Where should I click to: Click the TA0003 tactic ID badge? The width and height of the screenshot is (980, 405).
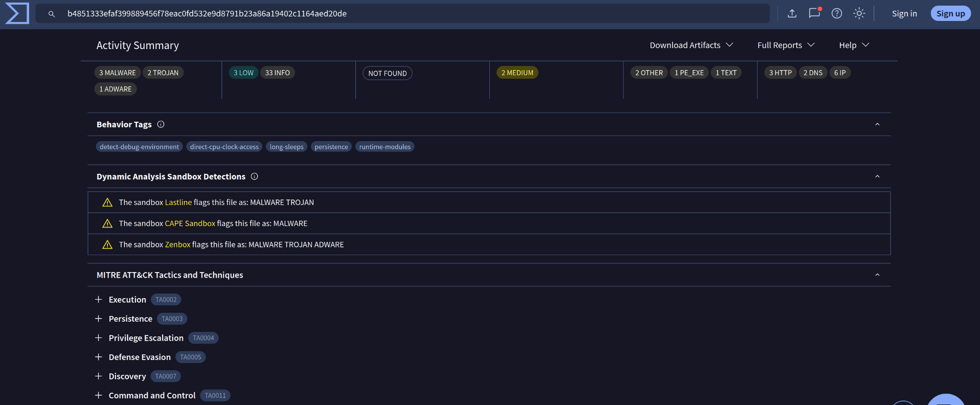click(x=172, y=319)
